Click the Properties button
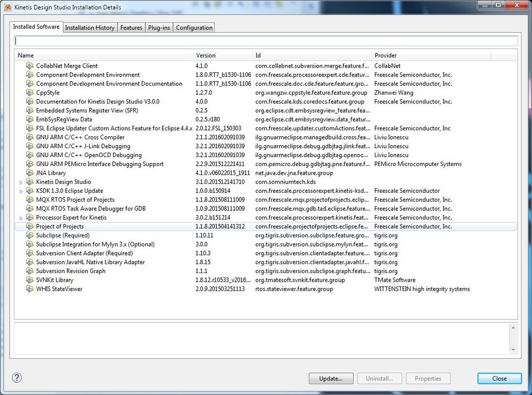The width and height of the screenshot is (532, 395). [x=428, y=378]
